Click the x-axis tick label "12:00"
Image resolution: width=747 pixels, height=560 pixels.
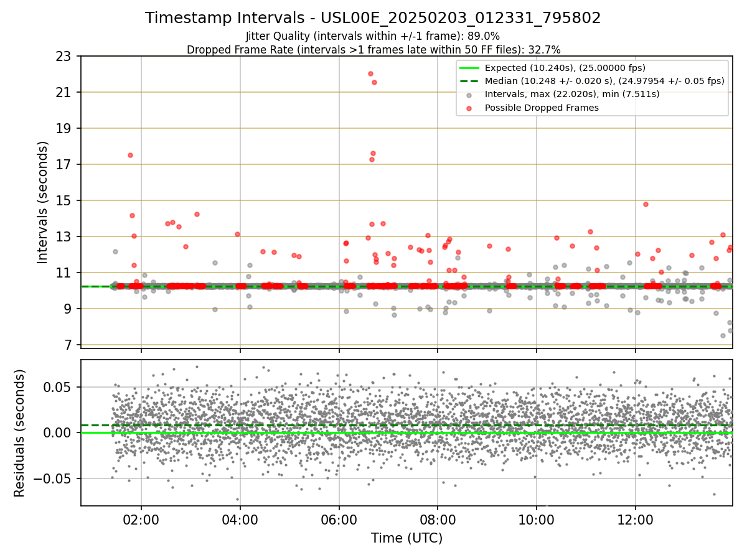635,521
